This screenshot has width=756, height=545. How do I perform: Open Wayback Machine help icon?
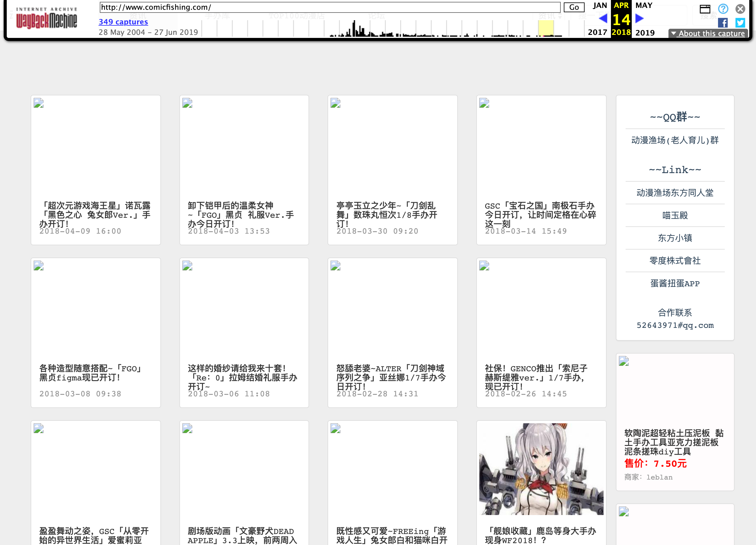click(723, 9)
